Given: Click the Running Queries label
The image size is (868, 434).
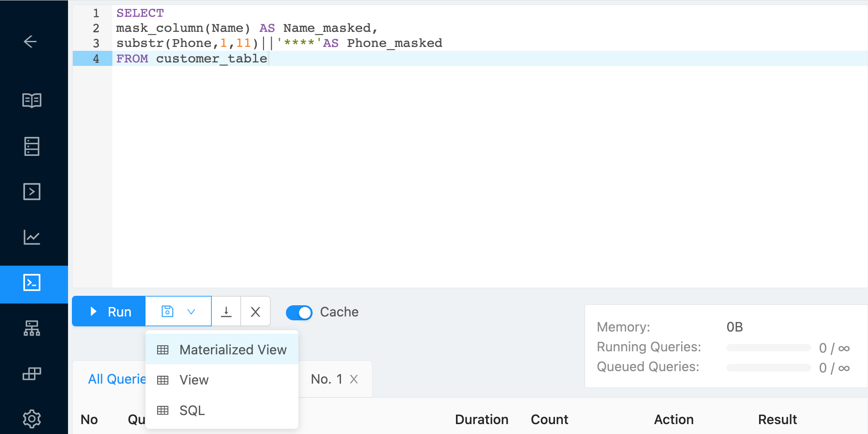Looking at the screenshot, I should click(x=648, y=347).
